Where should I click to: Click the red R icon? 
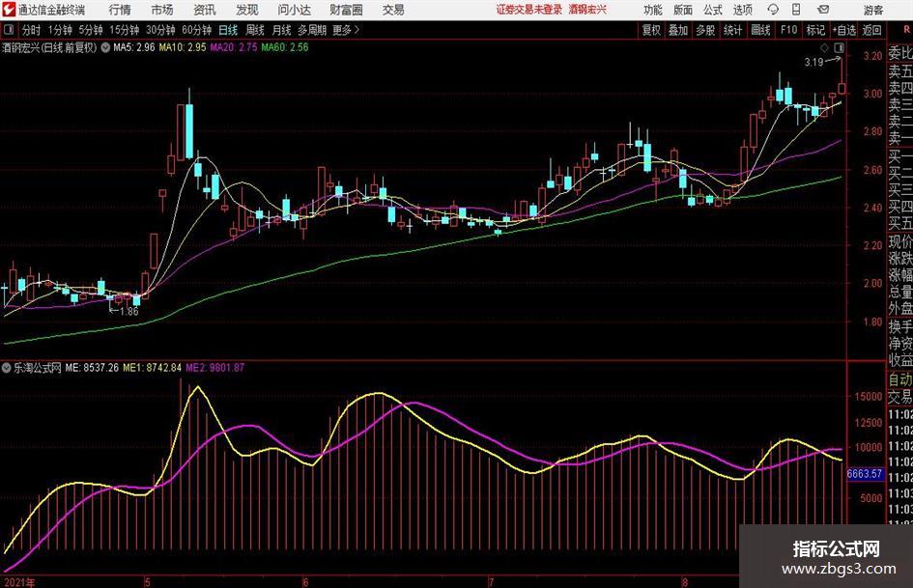906,29
